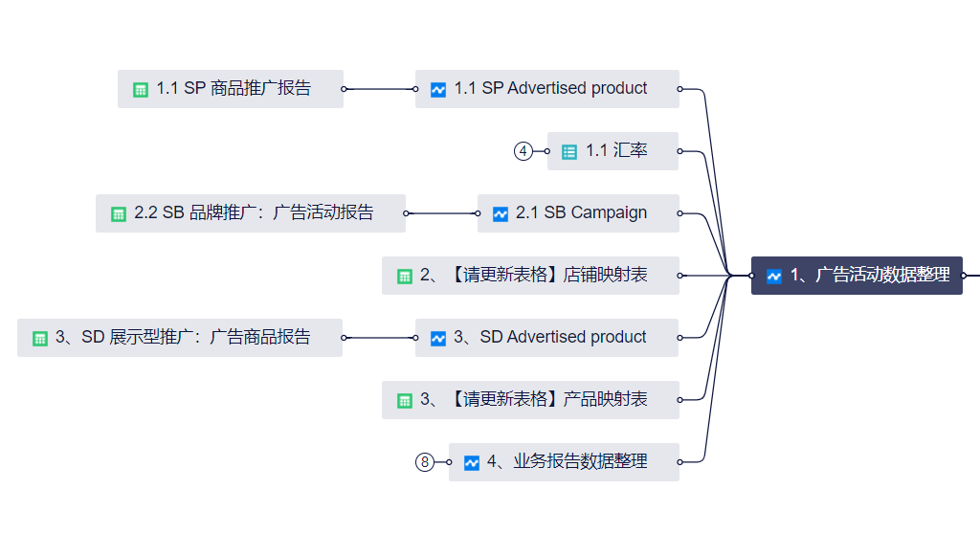
Task: Expand the 4 hidden nodes beside 1.1 汇率
Action: pyautogui.click(x=523, y=151)
